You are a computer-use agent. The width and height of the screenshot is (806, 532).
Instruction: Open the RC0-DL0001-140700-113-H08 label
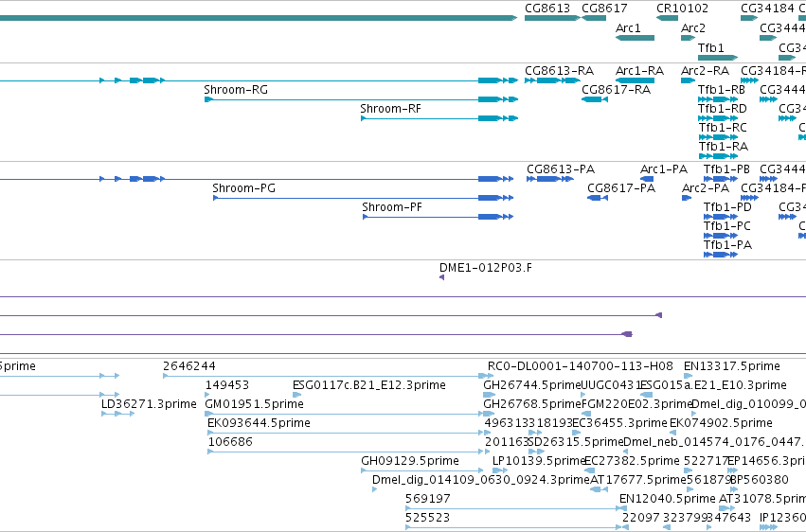[x=581, y=366]
